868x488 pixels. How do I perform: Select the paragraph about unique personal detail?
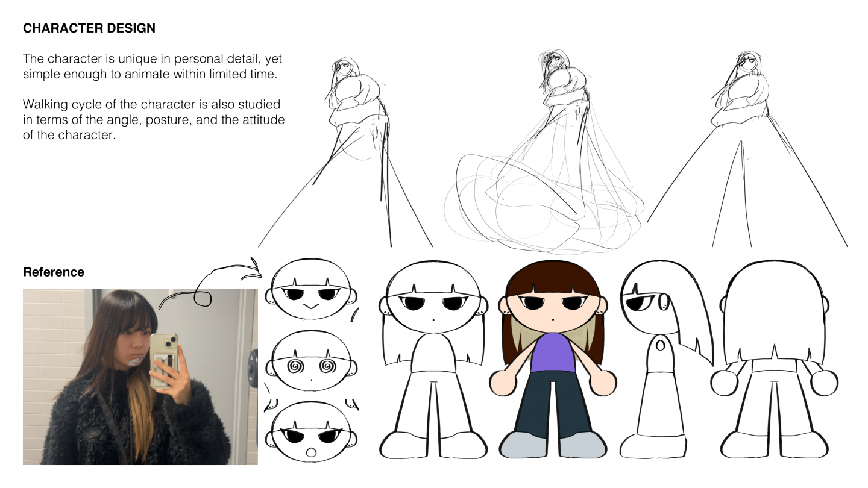(153, 66)
